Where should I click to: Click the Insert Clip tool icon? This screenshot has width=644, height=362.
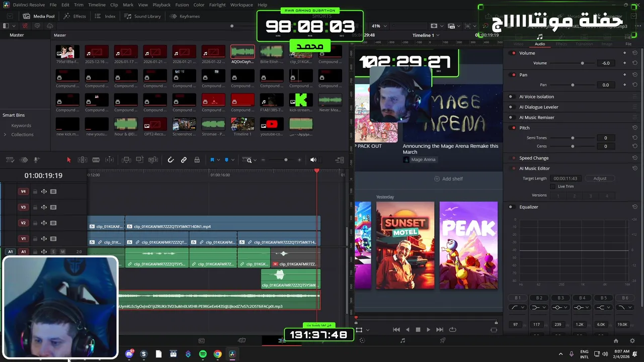pos(127,160)
